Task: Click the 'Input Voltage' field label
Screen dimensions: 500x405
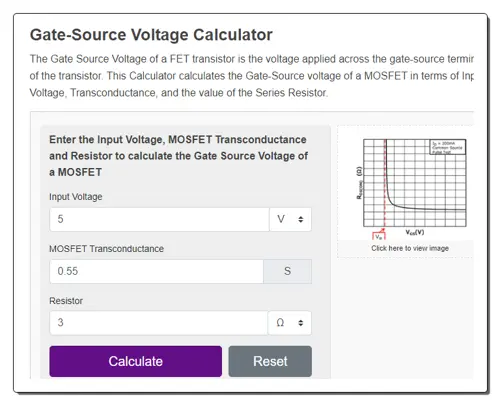Action: click(76, 197)
